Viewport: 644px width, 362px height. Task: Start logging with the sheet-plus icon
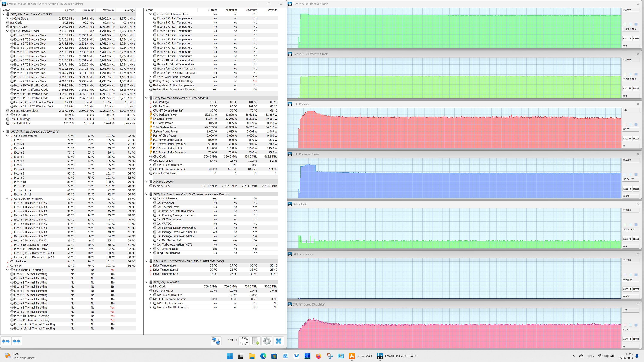pos(255,341)
